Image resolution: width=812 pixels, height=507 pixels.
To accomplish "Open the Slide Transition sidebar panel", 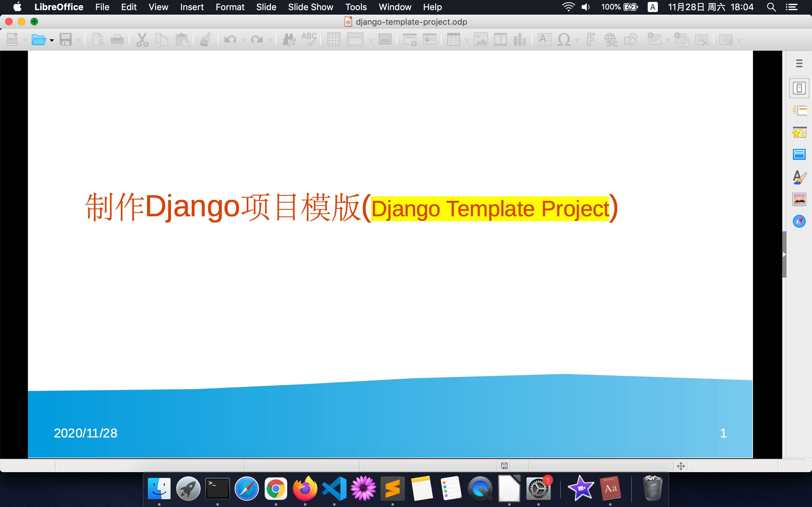I will 800,110.
